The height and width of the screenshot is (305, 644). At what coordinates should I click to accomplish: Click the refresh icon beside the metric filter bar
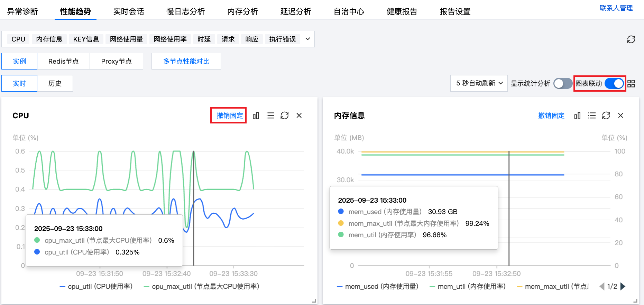click(631, 39)
